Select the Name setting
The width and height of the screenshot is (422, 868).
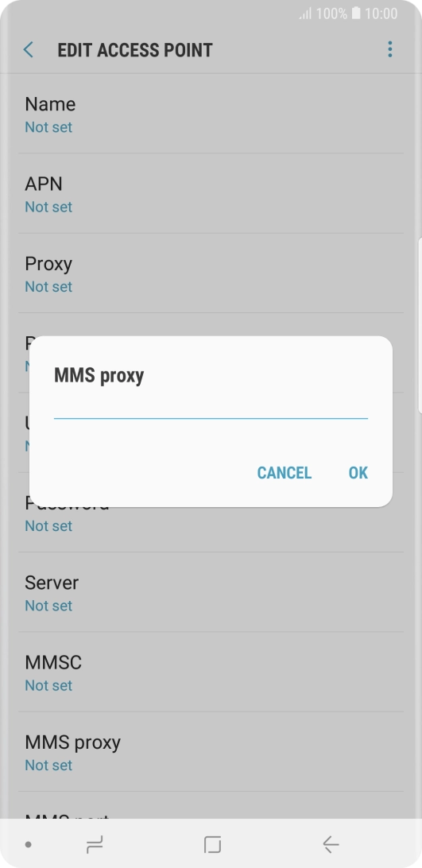coord(211,114)
